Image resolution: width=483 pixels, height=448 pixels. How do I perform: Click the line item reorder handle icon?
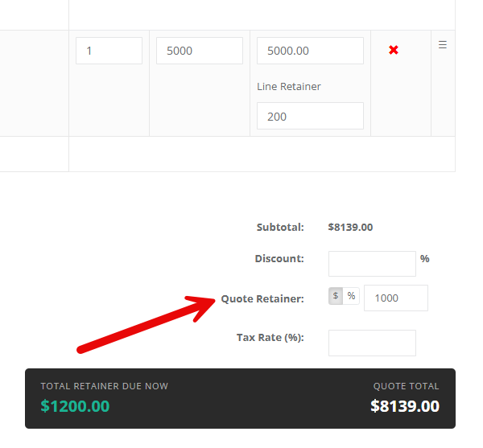[443, 45]
